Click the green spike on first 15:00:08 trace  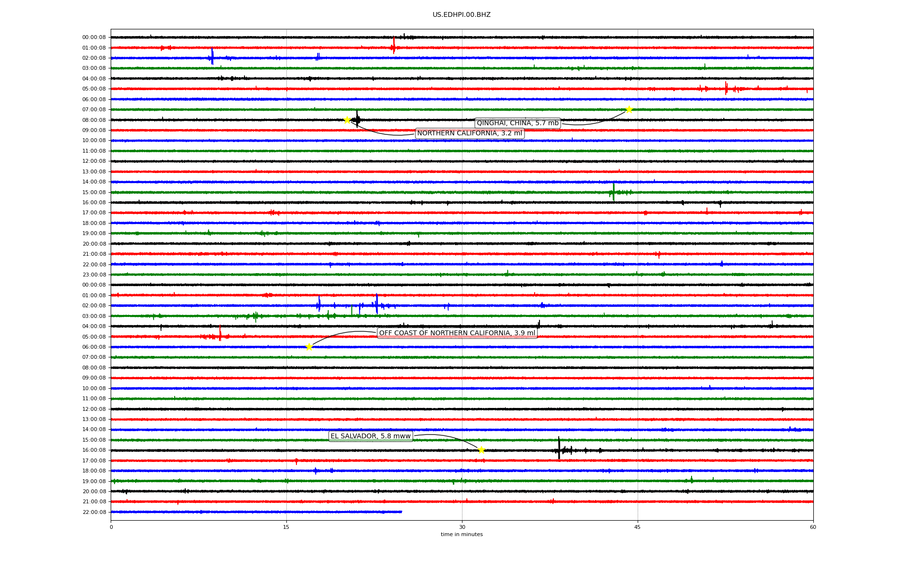614,191
